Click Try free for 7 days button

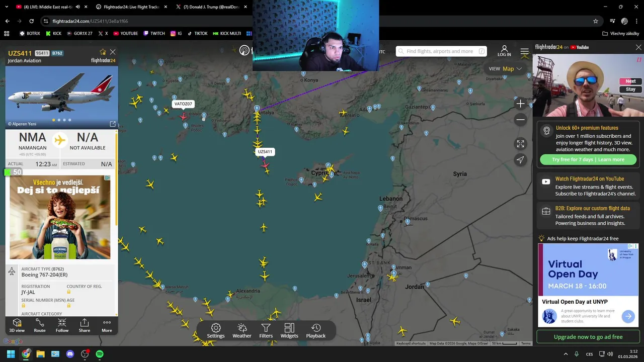click(588, 159)
